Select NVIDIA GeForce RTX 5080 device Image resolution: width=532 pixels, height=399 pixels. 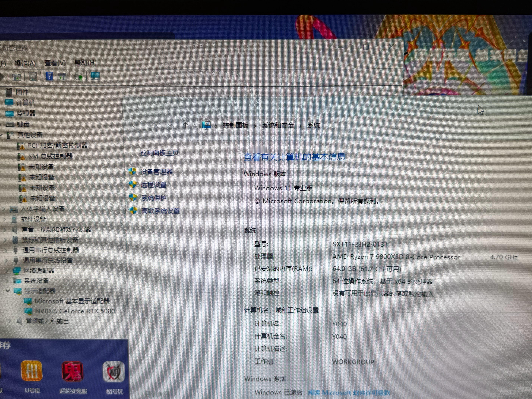pyautogui.click(x=75, y=311)
